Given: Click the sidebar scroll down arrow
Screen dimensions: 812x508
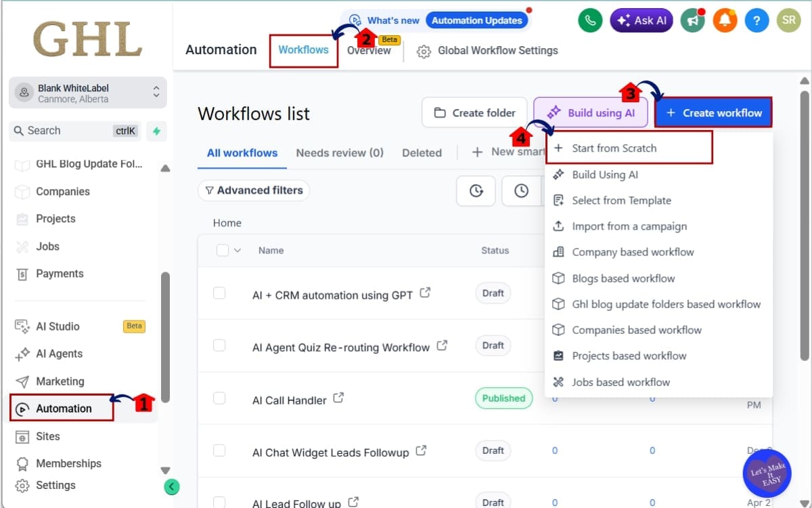Looking at the screenshot, I should (165, 470).
